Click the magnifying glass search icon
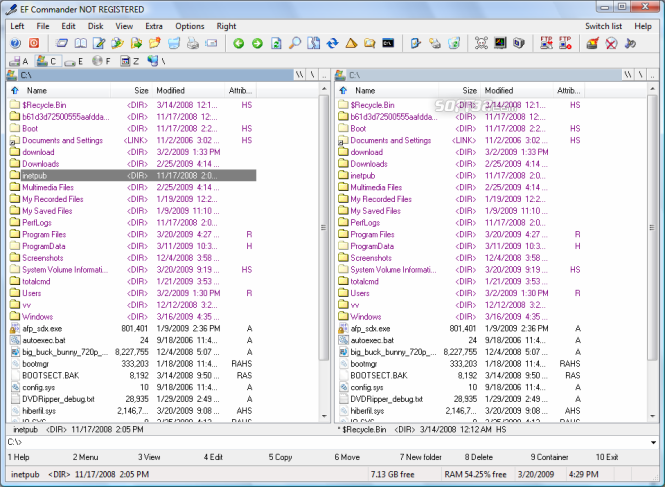This screenshot has height=487, width=665. pos(295,43)
